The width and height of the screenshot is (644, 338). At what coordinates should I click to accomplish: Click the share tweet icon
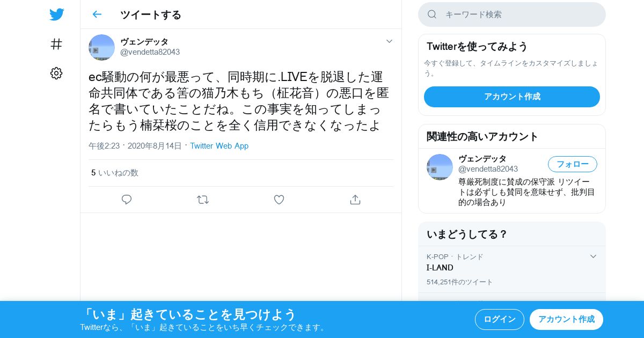click(x=355, y=200)
